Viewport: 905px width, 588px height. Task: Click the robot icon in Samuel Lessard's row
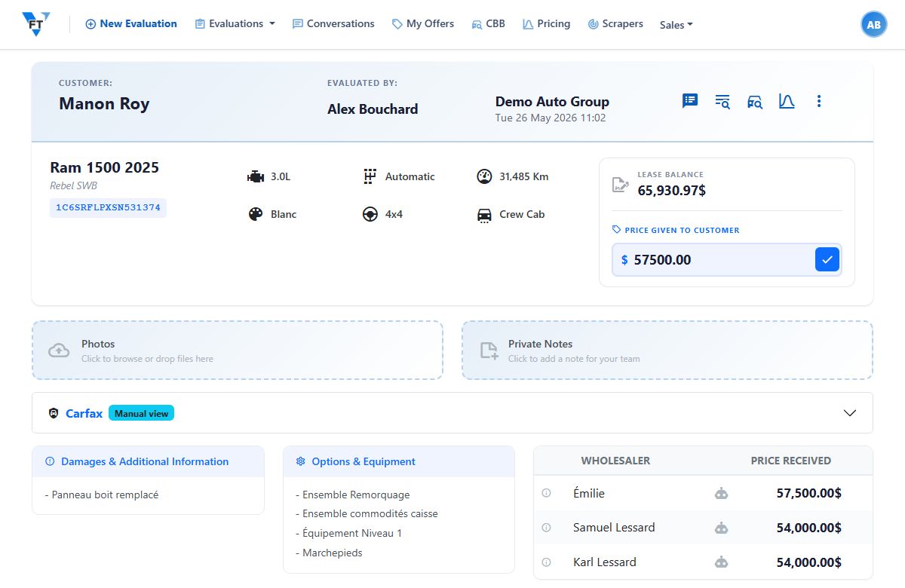tap(722, 528)
